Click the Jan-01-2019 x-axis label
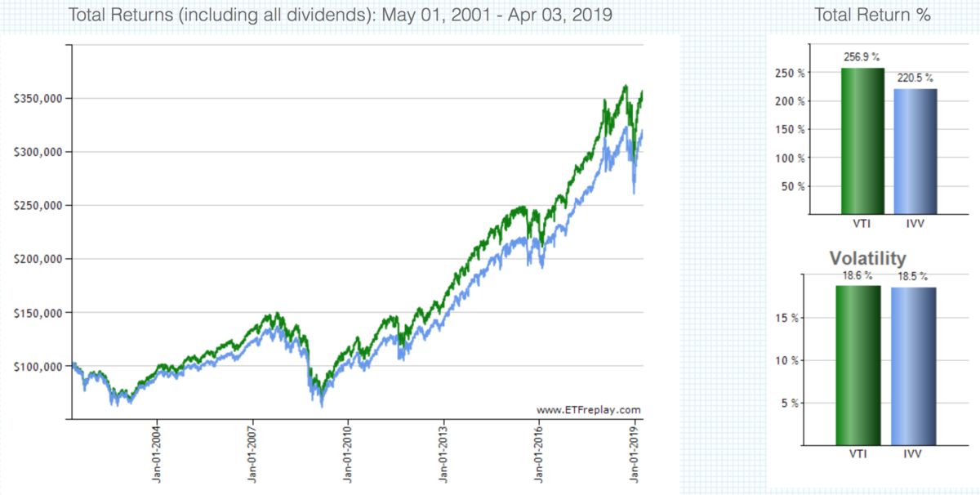 (636, 455)
